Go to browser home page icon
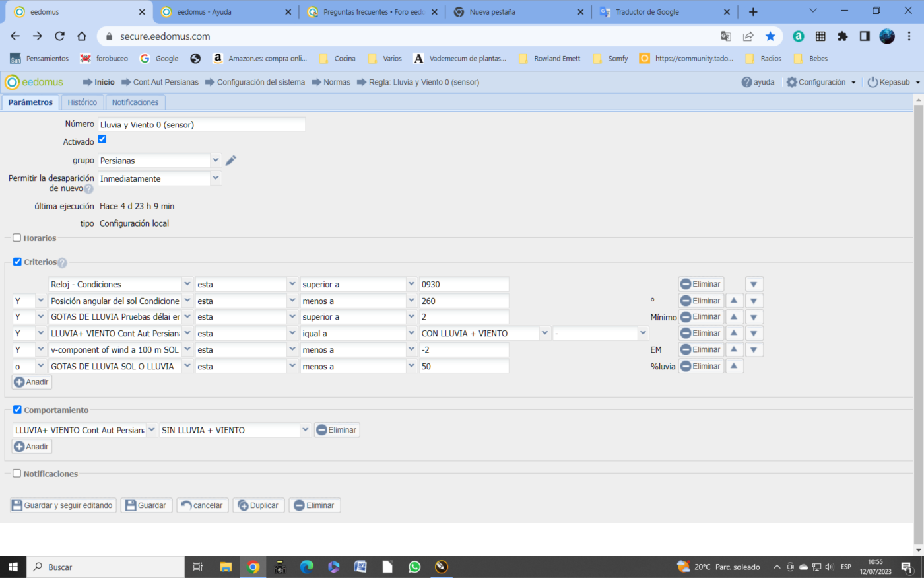The image size is (924, 578). pos(82,36)
